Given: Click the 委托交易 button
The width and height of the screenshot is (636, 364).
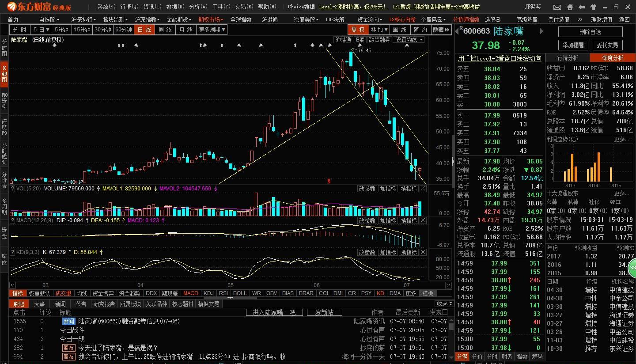Looking at the screenshot, I should (x=607, y=45).
